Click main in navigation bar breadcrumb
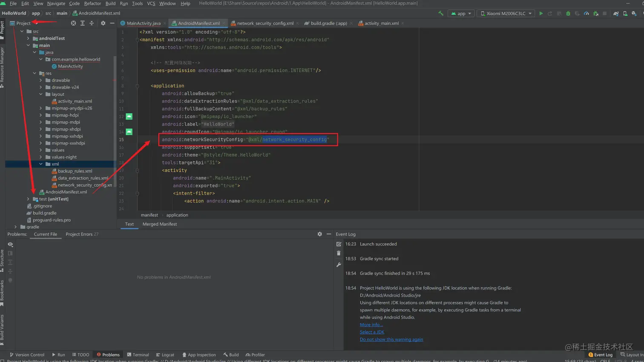The height and width of the screenshot is (362, 644). point(62,13)
